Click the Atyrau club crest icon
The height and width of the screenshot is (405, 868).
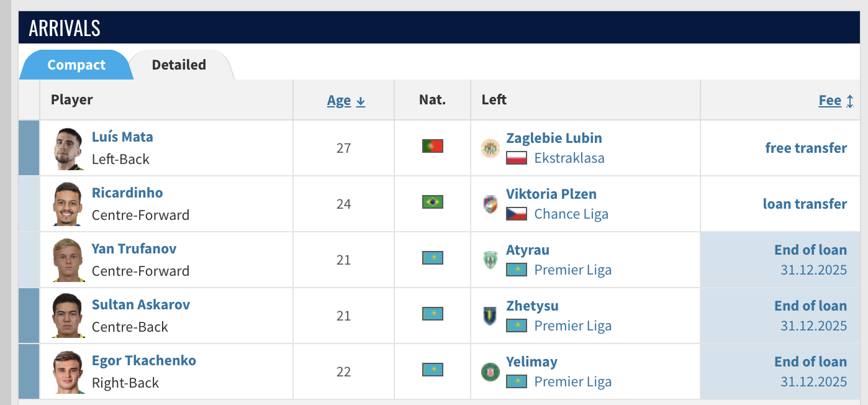point(491,260)
